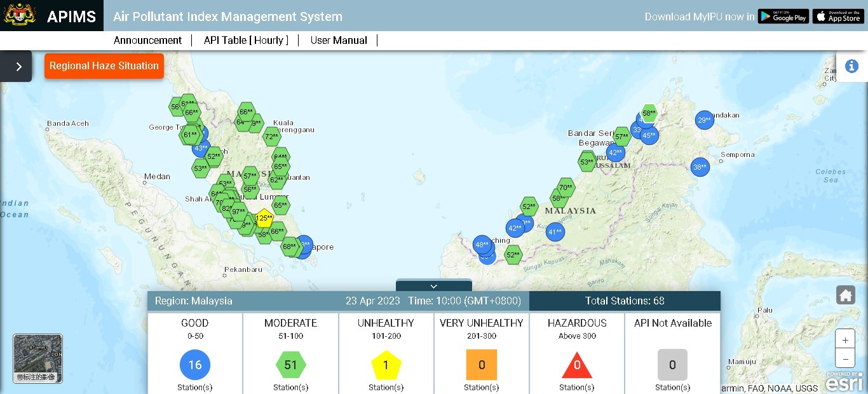Click the green MODERATE stations count hexagon

coord(290,365)
